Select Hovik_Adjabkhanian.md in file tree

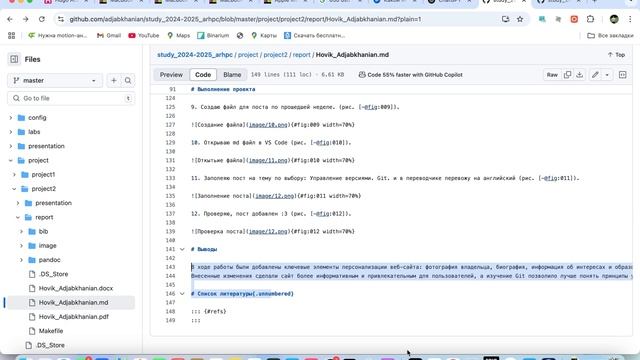coord(73,302)
